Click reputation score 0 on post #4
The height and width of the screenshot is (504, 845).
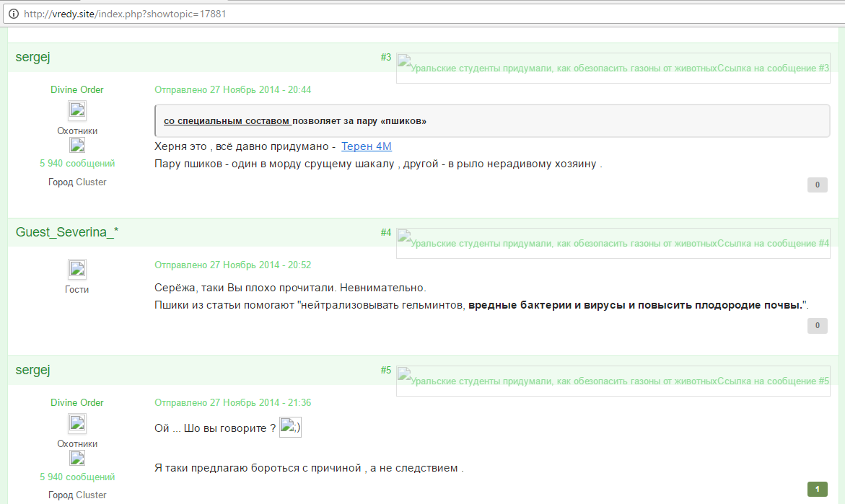click(817, 326)
